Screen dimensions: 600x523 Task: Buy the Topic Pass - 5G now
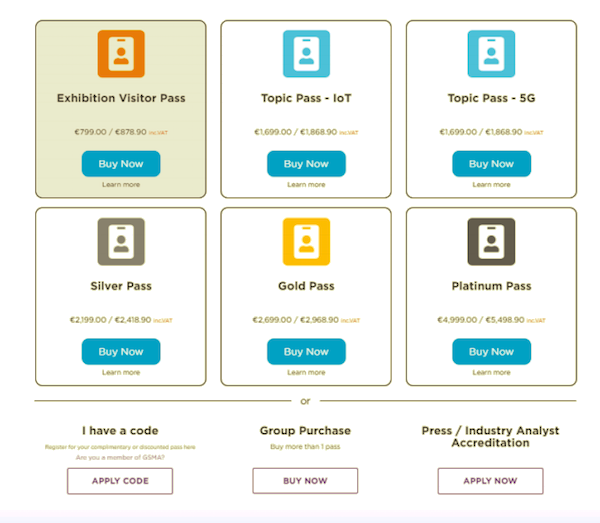click(x=491, y=164)
